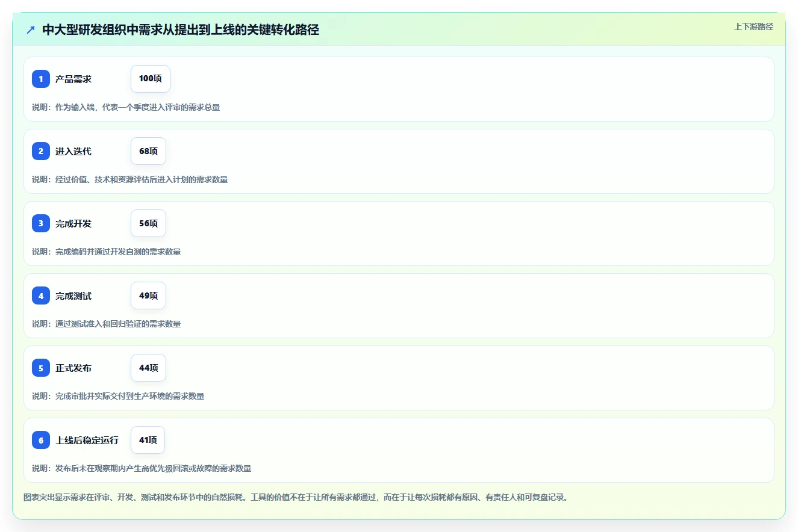Click the 上下游路径 label in header
798x532 pixels.
pyautogui.click(x=753, y=26)
